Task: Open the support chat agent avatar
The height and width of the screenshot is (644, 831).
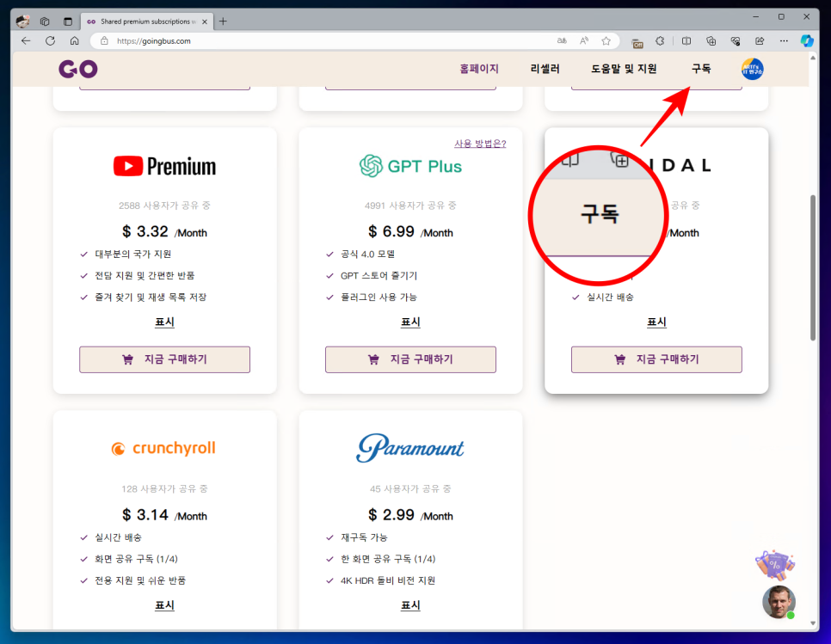Action: point(779,602)
